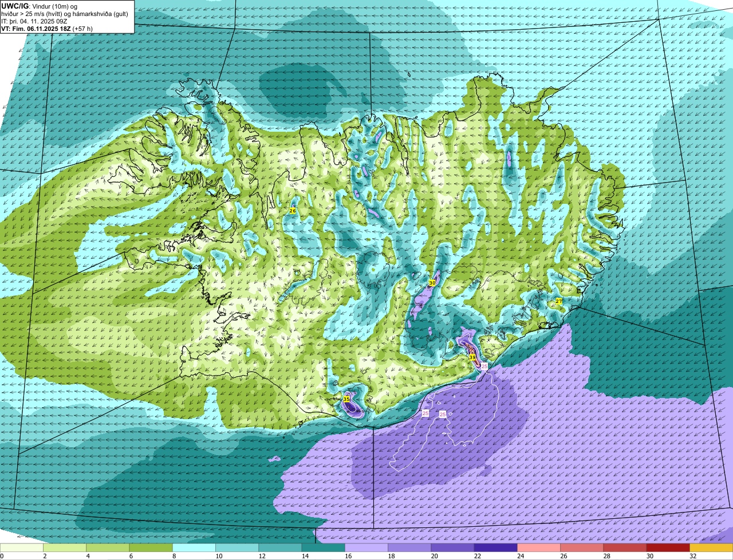Screen dimensions: 733x560
Task: Pick the 6–8 m/s olive green swatch
Action: 151,548
